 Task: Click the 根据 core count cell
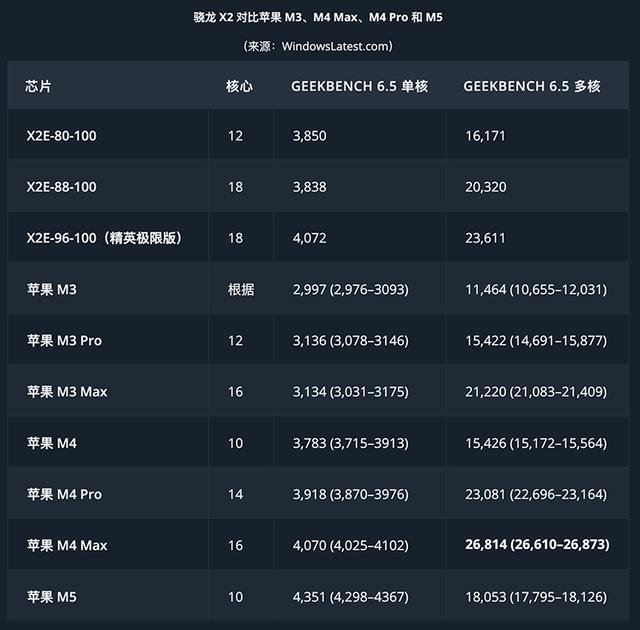240,290
